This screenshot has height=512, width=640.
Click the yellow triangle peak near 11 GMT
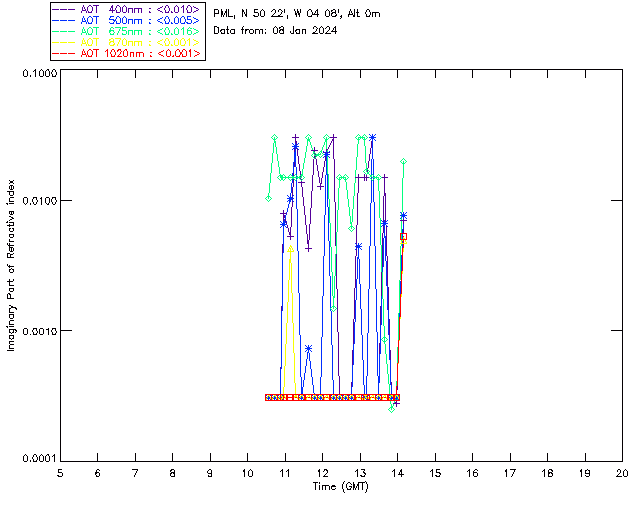290,248
